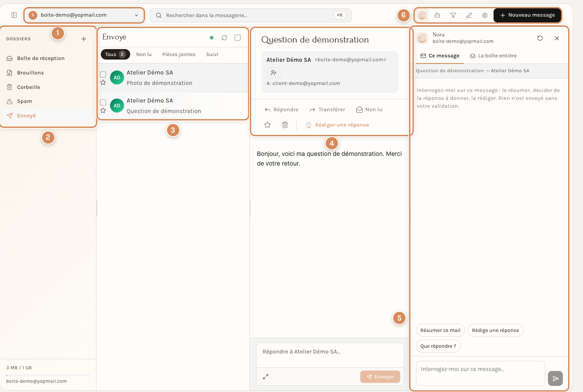
Task: Click the 'Résumer ce mail' suggestion chip
Action: coord(440,330)
